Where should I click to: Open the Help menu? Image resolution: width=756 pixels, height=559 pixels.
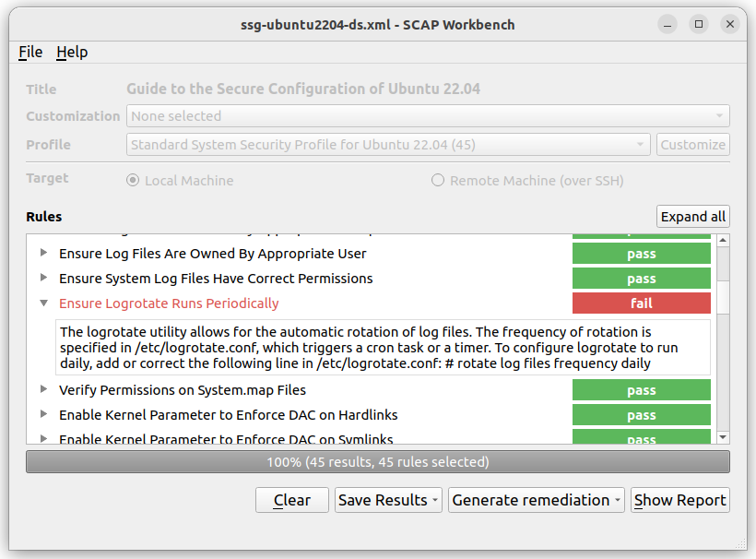(72, 52)
